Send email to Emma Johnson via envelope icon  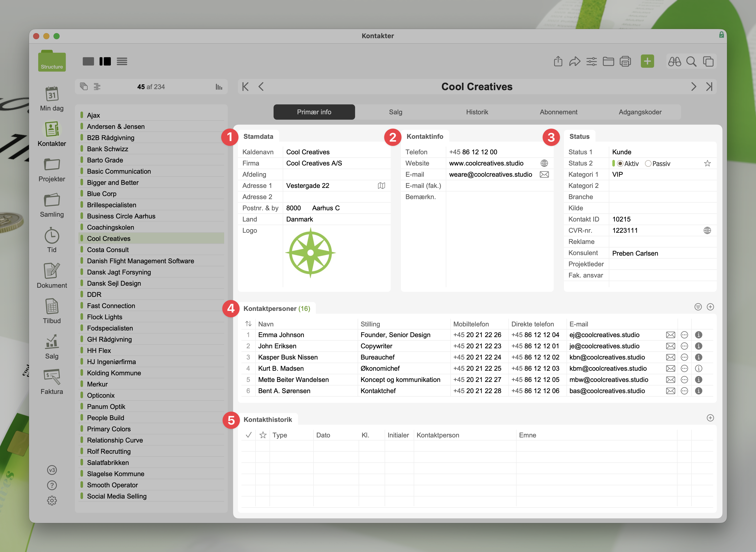click(x=670, y=335)
